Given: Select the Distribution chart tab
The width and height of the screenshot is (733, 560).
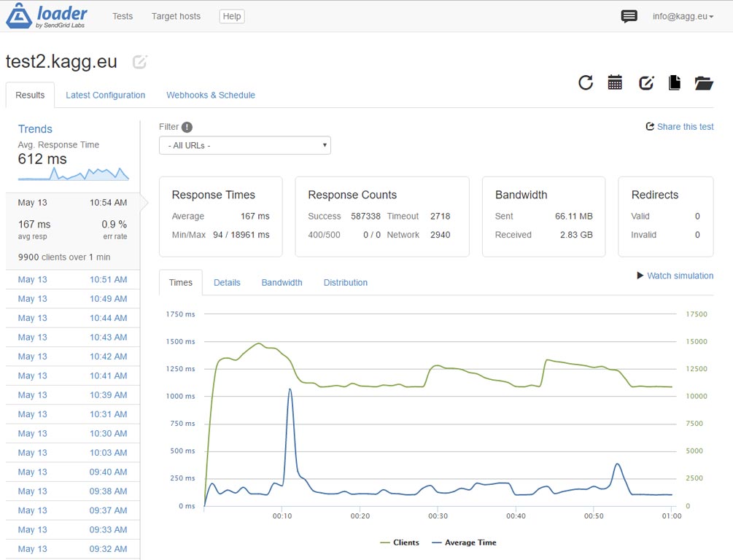Looking at the screenshot, I should tap(345, 282).
